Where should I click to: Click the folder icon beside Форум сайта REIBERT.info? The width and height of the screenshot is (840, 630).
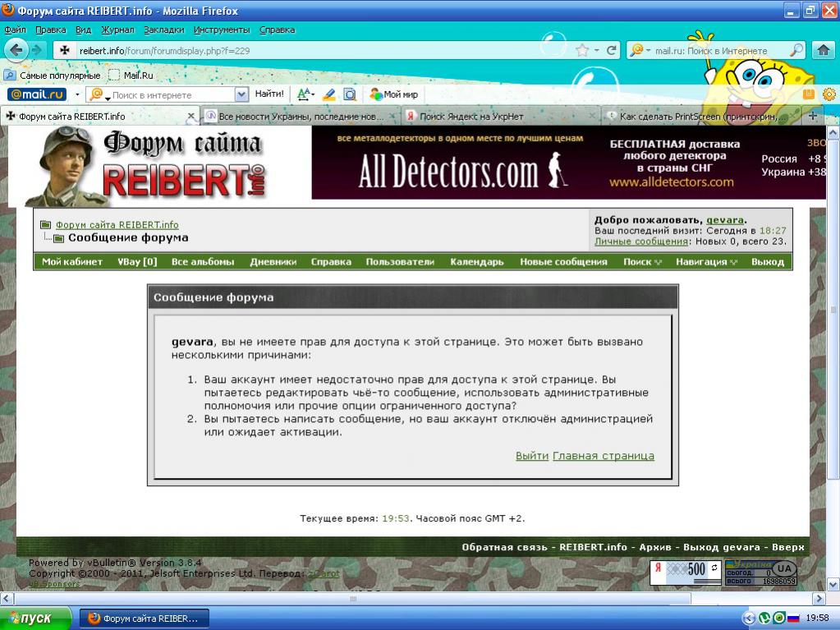(45, 224)
